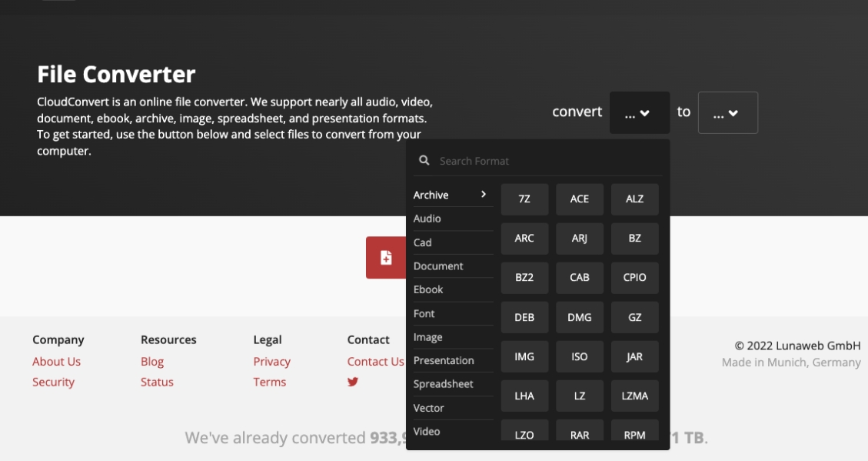Choose the ARC format
The image size is (868, 461).
pyautogui.click(x=524, y=239)
